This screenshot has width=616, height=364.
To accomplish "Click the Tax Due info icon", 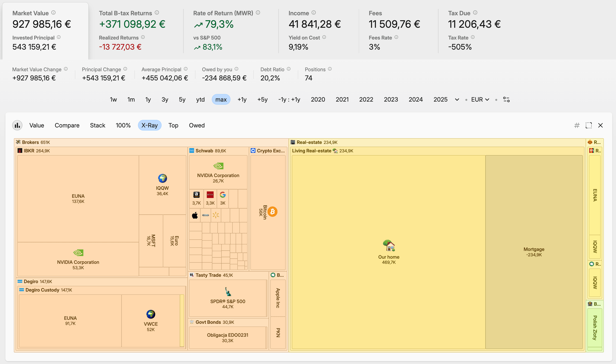I will tap(475, 12).
